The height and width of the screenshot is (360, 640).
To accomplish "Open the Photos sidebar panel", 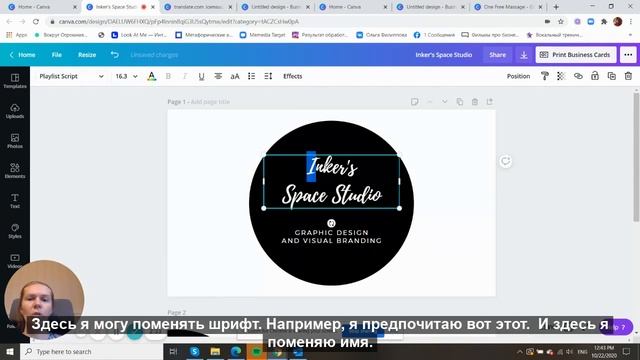I will [x=15, y=141].
